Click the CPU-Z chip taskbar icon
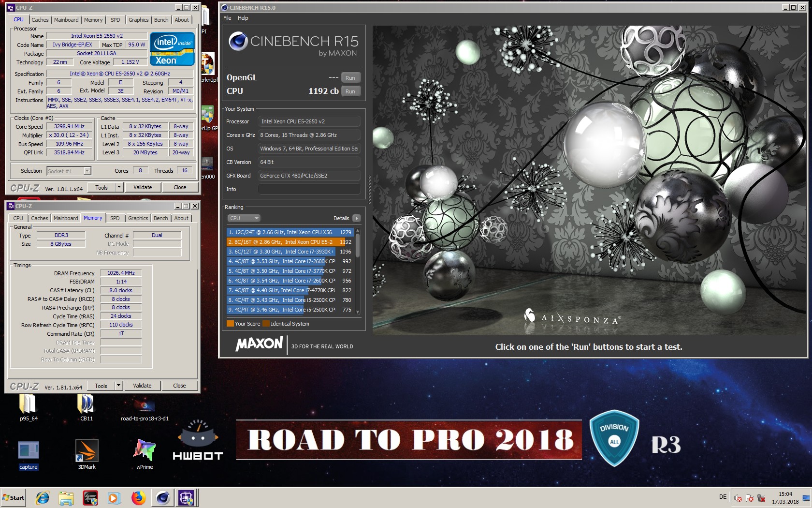The image size is (812, 508). 187,497
